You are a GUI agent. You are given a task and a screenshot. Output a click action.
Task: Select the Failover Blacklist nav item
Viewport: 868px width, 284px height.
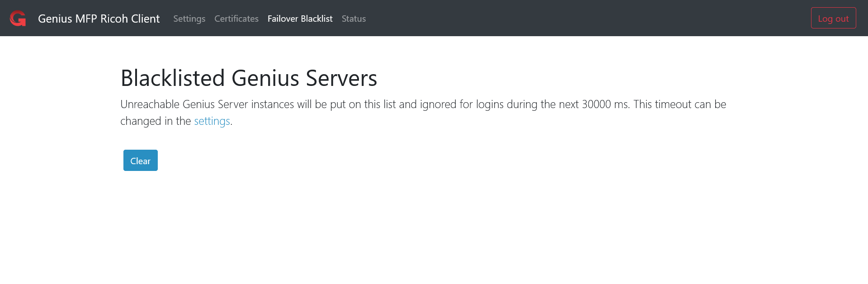pos(300,19)
